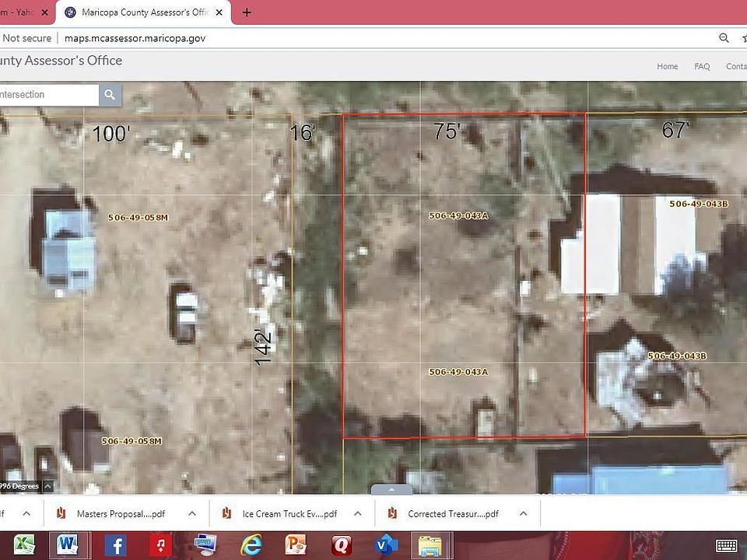Expand options for Ice Cream Truck pdf download
This screenshot has width=747, height=560.
point(357,513)
